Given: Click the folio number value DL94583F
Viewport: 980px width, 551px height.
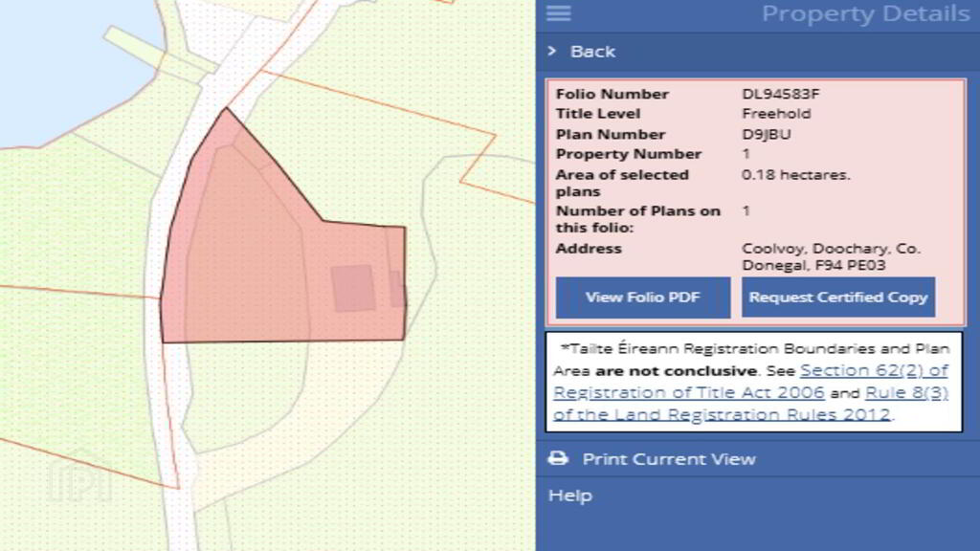Looking at the screenshot, I should (x=781, y=94).
